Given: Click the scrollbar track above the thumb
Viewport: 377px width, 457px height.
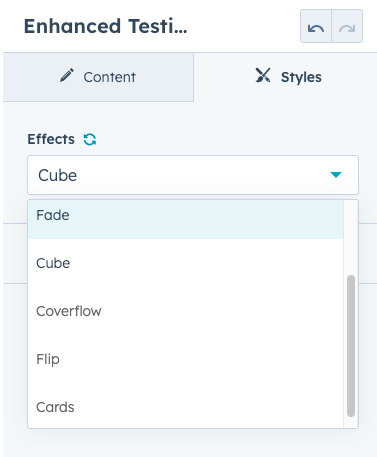Looking at the screenshot, I should click(x=351, y=237).
